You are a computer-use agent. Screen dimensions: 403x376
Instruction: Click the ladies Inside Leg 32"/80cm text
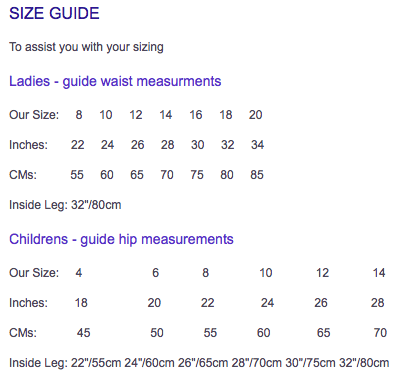point(65,205)
